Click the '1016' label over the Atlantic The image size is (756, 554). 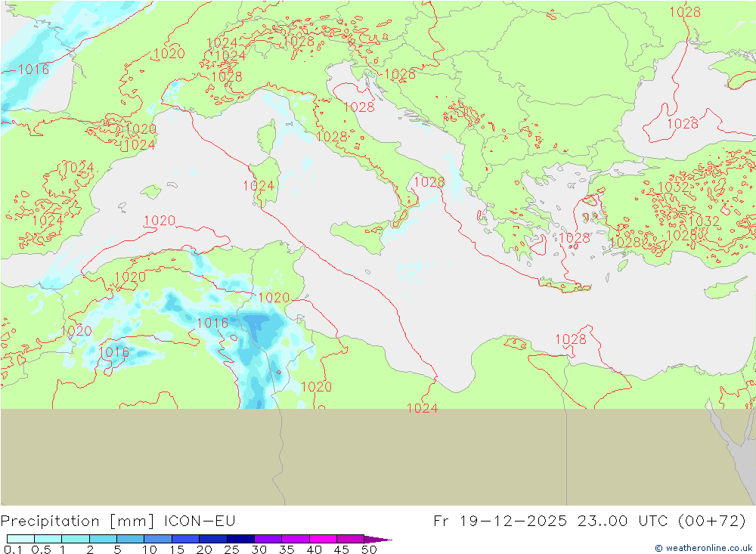click(33, 70)
